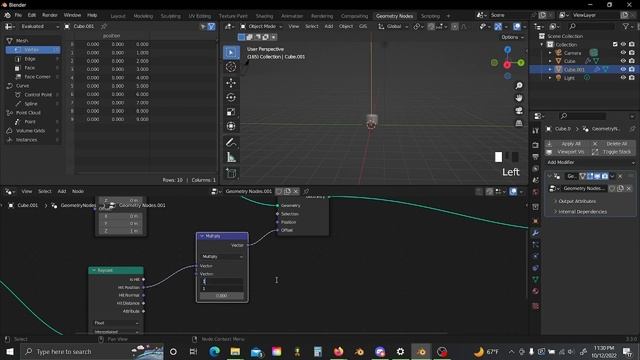Viewport: 640px width, 360px height.
Task: Expand Output Attributes panel
Action: pos(576,201)
